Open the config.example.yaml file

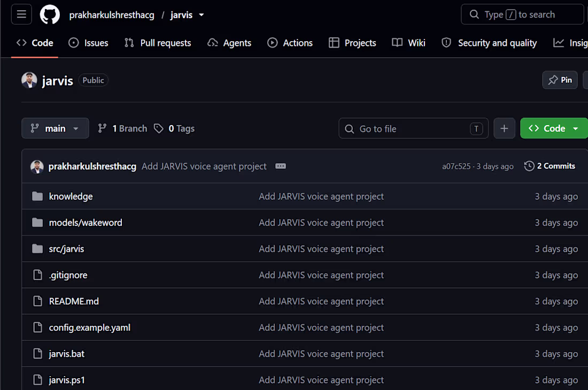[x=90, y=327]
